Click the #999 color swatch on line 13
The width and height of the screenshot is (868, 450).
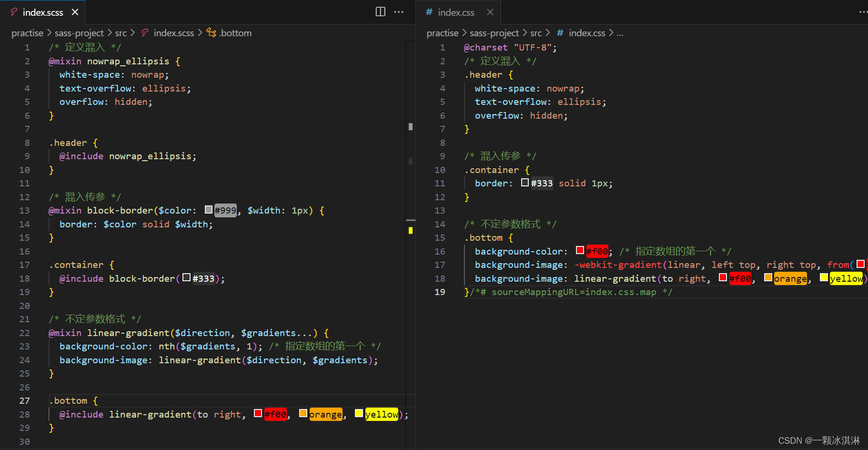[209, 210]
